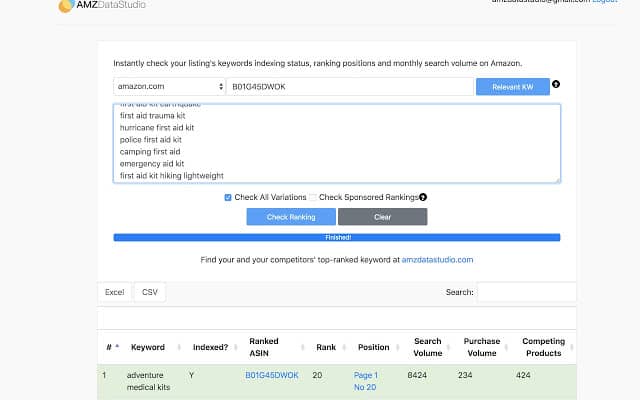Click the ASIN input field

click(x=350, y=87)
